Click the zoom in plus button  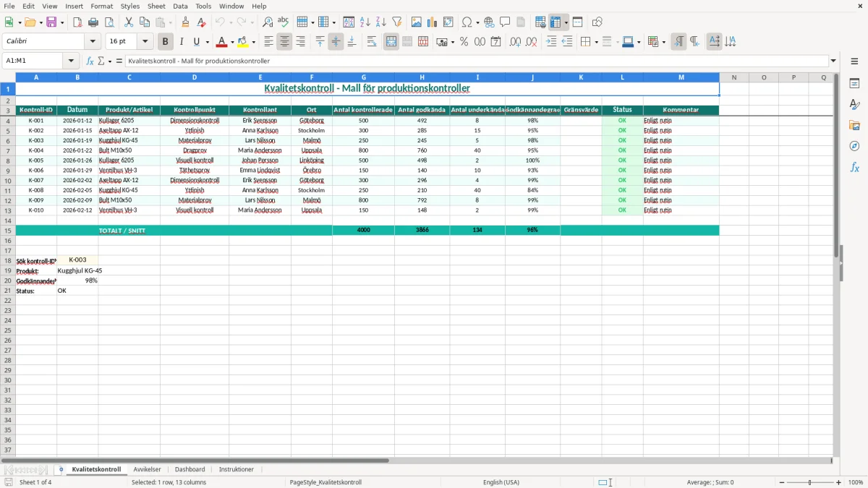click(x=839, y=482)
